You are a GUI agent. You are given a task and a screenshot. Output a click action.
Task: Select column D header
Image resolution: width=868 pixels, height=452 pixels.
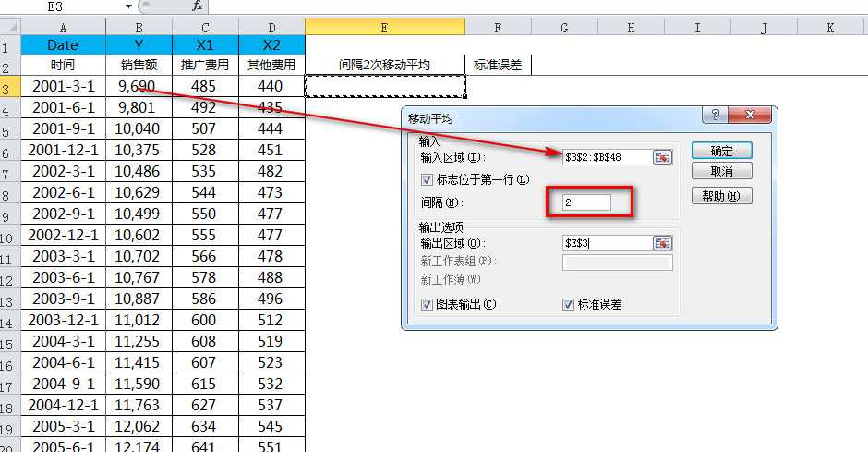tap(271, 27)
